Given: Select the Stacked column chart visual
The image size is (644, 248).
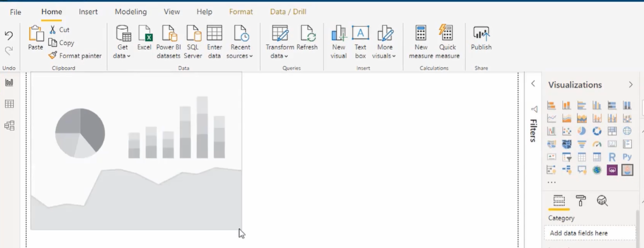Looking at the screenshot, I should pos(567,105).
